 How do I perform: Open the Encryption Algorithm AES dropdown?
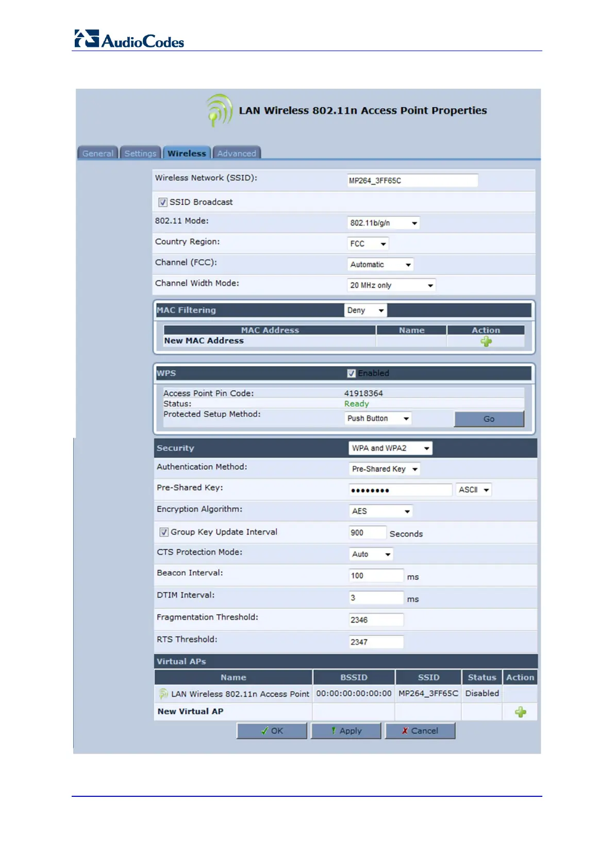381,511
